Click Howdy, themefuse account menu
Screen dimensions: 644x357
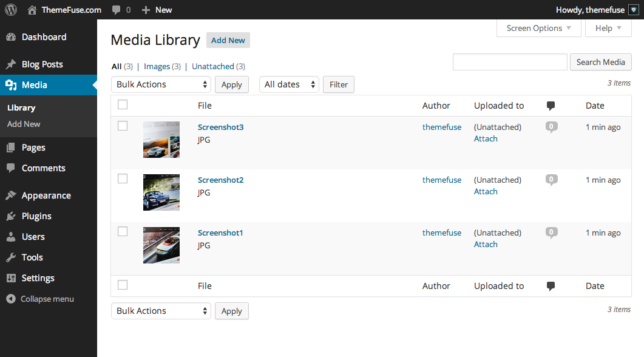click(x=597, y=10)
